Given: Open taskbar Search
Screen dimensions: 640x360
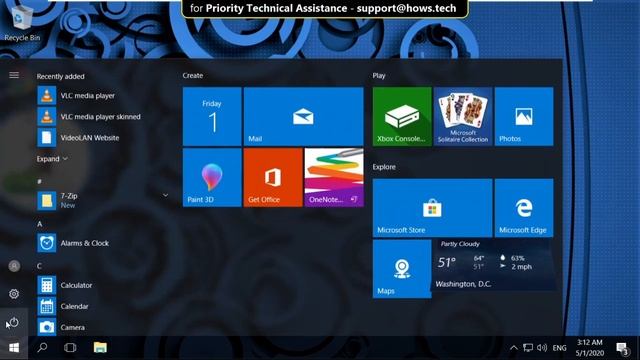Looking at the screenshot, I should 42,348.
